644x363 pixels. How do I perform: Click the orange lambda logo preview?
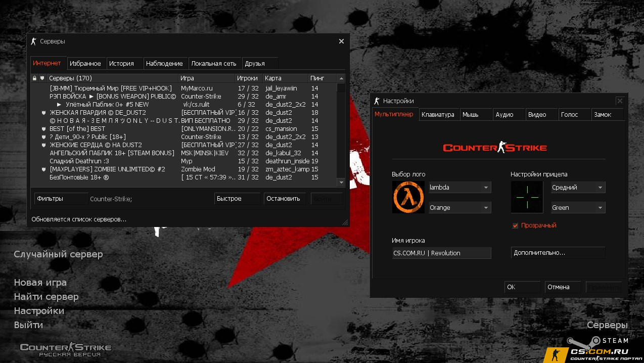coord(408,197)
